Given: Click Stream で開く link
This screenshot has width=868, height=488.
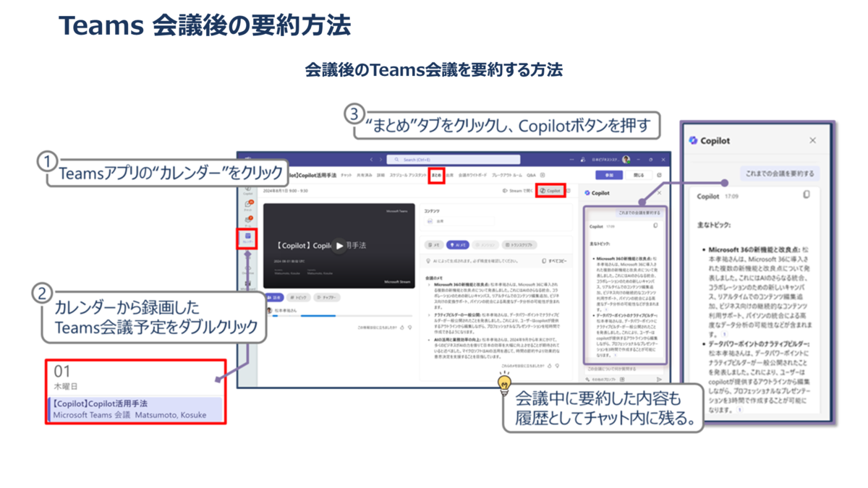Looking at the screenshot, I should click(x=518, y=191).
